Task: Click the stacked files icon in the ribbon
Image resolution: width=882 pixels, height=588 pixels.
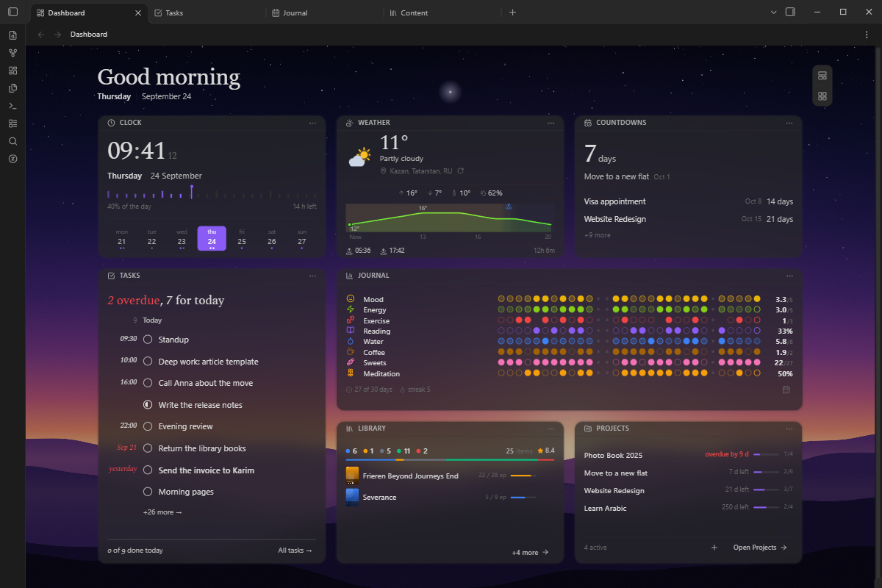Action: [x=12, y=88]
